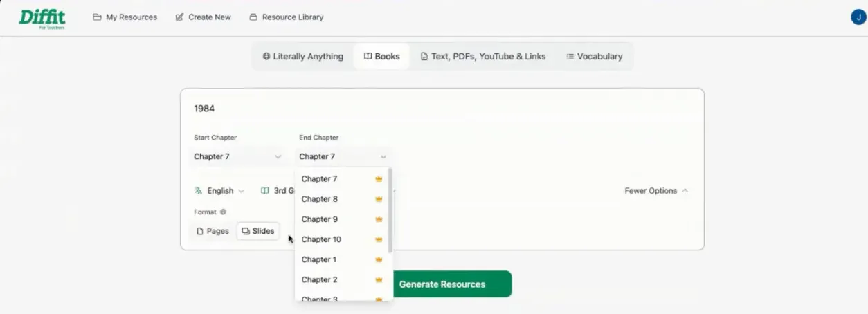Open the English language dropdown
This screenshot has width=868, height=314.
click(219, 191)
